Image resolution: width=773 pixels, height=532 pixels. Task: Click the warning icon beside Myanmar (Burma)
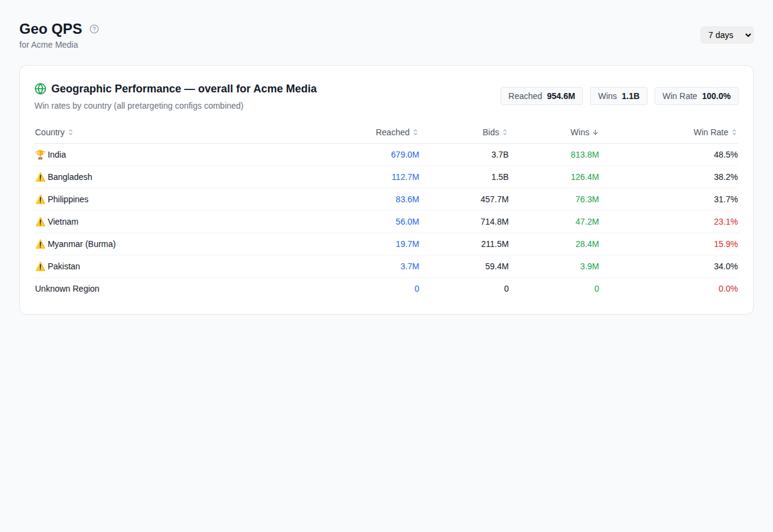40,244
